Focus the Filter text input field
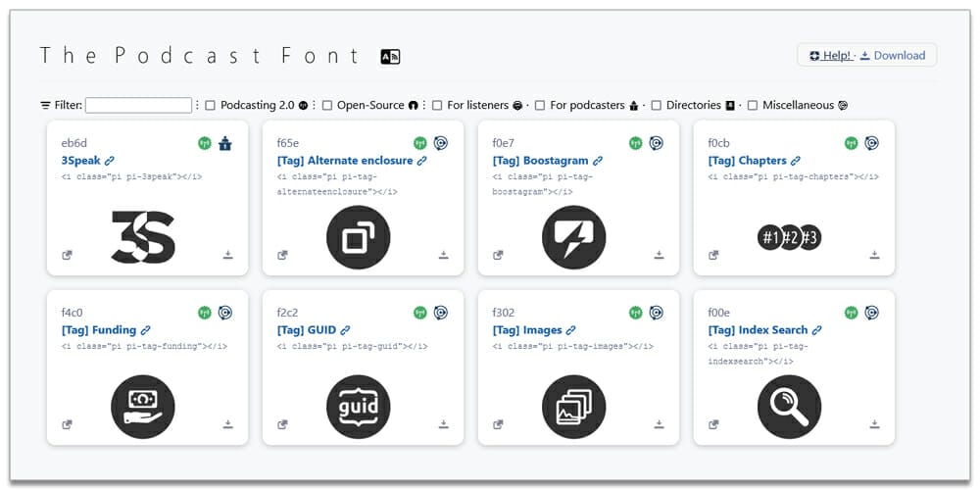Image resolution: width=980 pixels, height=490 pixels. point(139,106)
